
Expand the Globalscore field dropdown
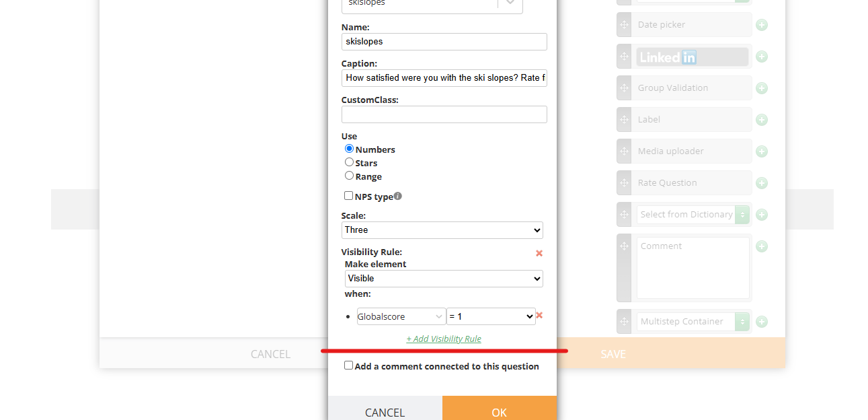pyautogui.click(x=401, y=316)
